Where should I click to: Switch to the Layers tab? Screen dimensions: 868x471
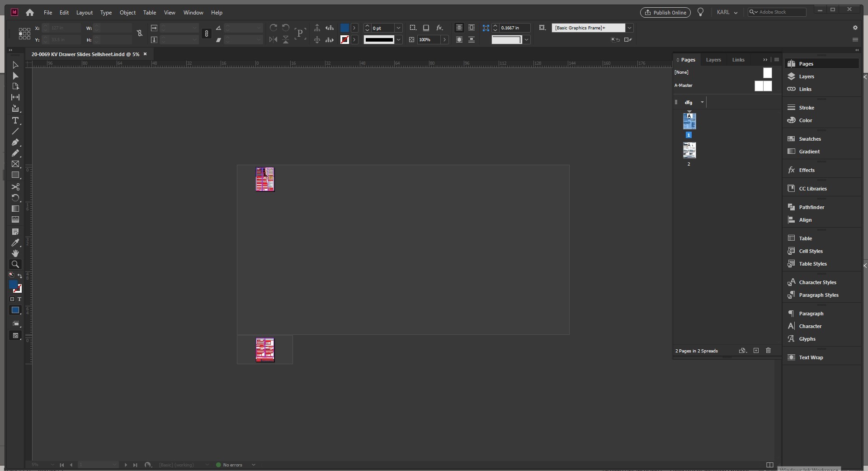tap(713, 59)
